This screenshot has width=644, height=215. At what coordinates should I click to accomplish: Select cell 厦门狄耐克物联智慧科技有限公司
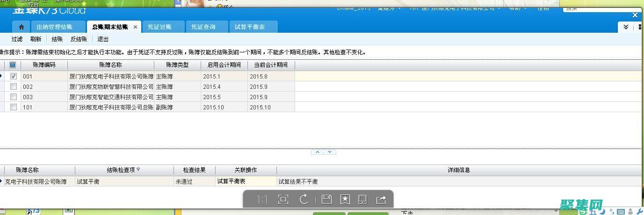pos(111,86)
